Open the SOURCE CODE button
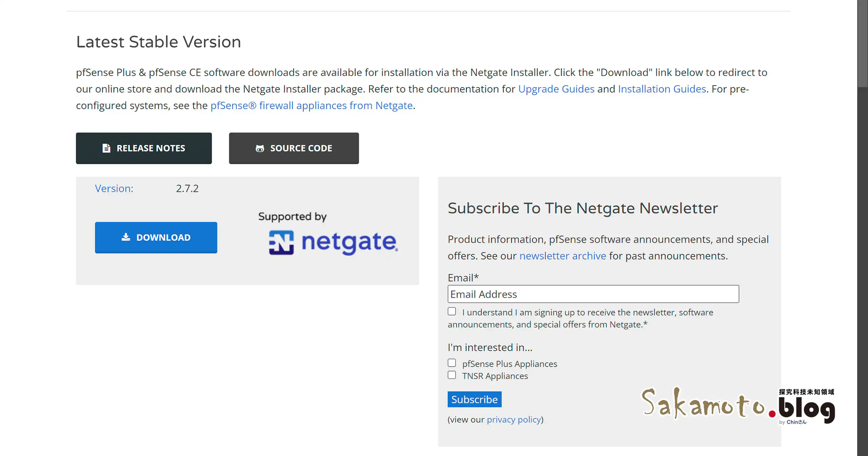 (x=294, y=148)
